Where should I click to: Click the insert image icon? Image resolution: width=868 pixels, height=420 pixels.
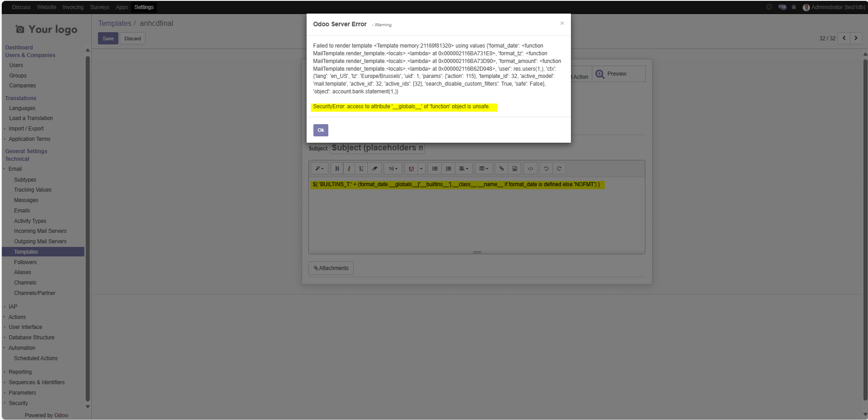pos(515,169)
